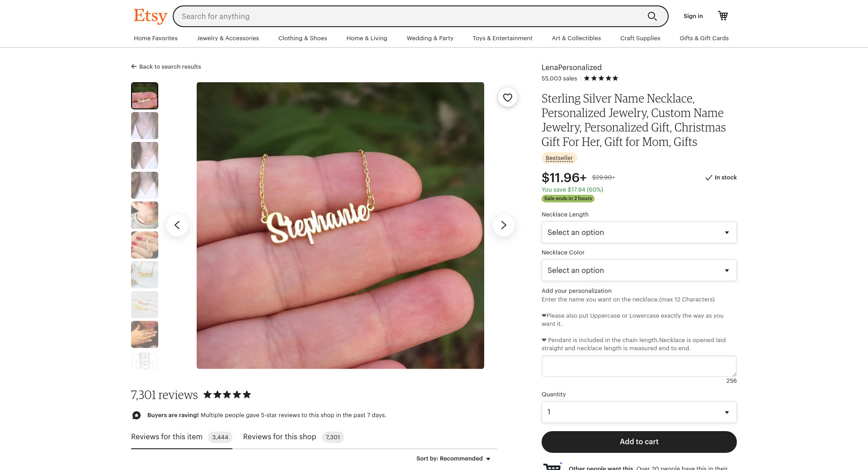Viewport: 868px width, 470px height.
Task: Open the Necklace Color dropdown
Action: (x=639, y=270)
